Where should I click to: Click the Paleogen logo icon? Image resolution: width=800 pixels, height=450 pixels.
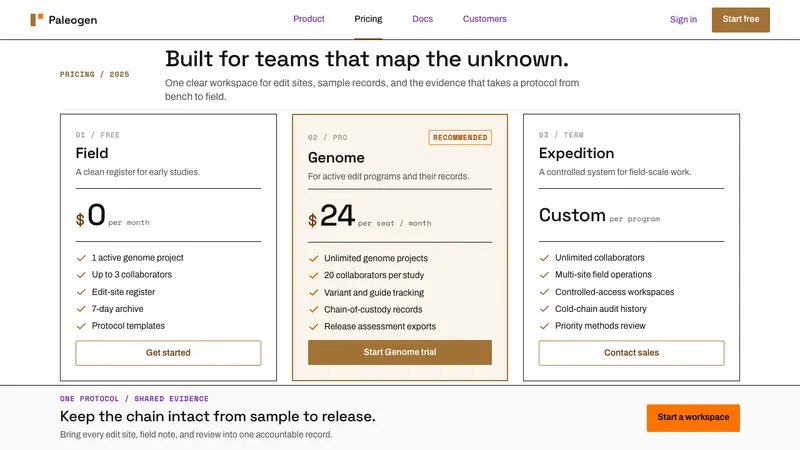37,20
